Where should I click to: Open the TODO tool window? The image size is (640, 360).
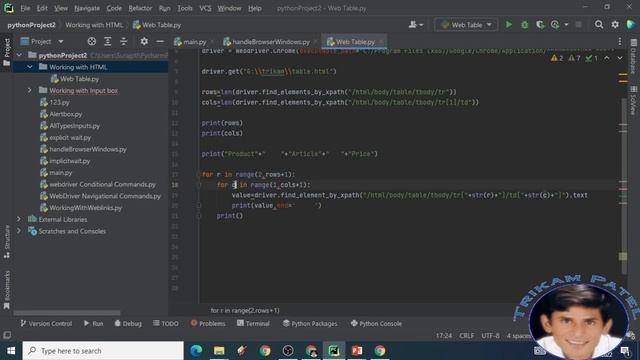[x=165, y=323]
